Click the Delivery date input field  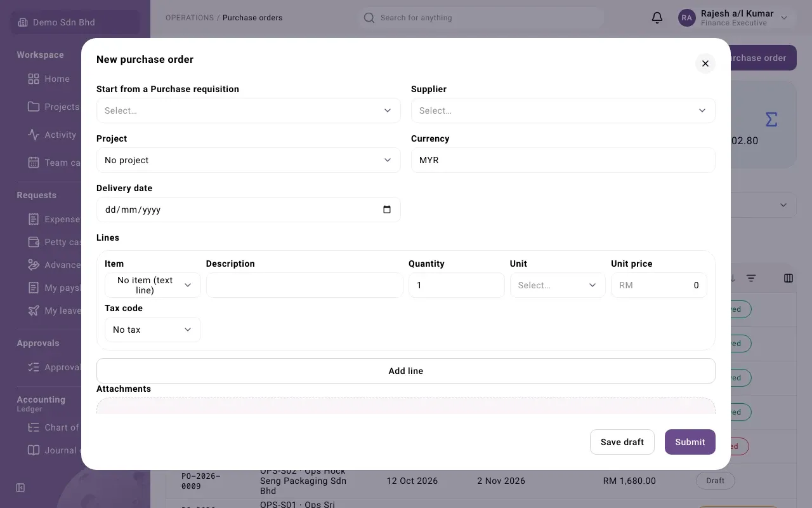tap(249, 210)
